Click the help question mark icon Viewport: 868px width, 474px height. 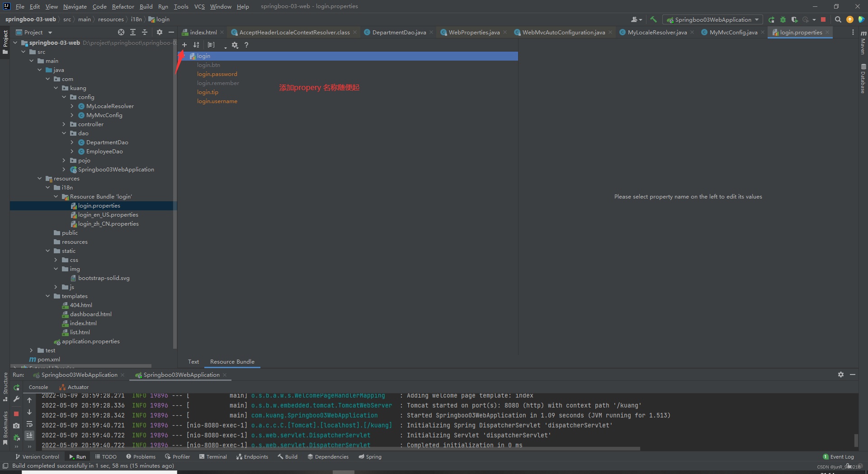click(x=246, y=45)
